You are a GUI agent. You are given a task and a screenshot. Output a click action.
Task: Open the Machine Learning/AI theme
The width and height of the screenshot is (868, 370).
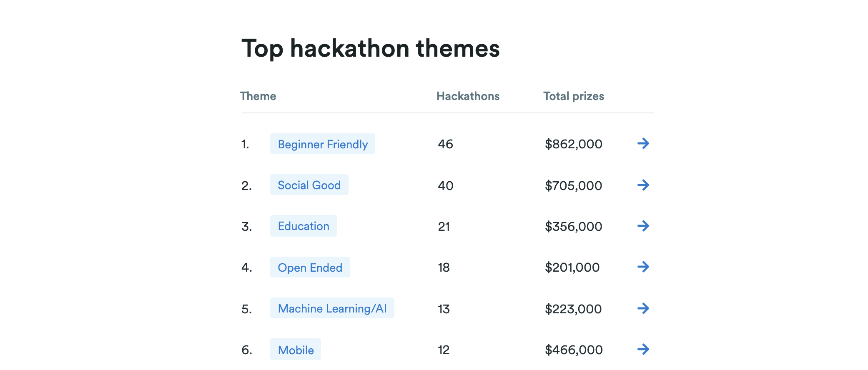(x=332, y=309)
